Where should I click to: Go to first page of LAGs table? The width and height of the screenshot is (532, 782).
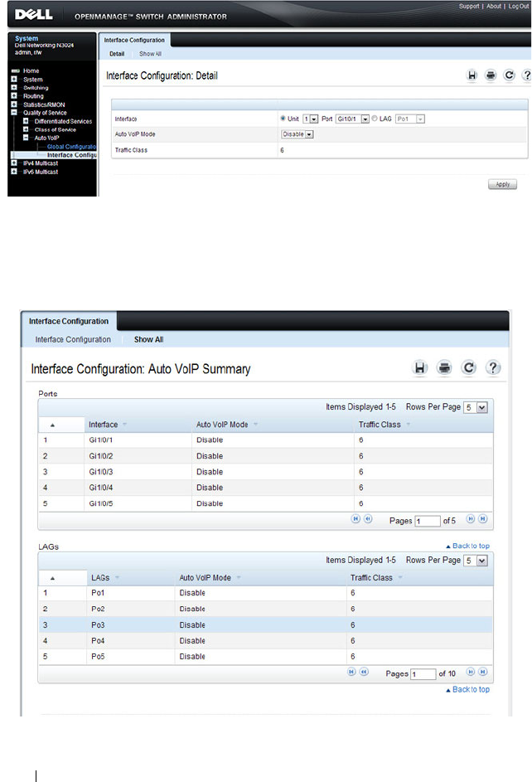pyautogui.click(x=351, y=672)
